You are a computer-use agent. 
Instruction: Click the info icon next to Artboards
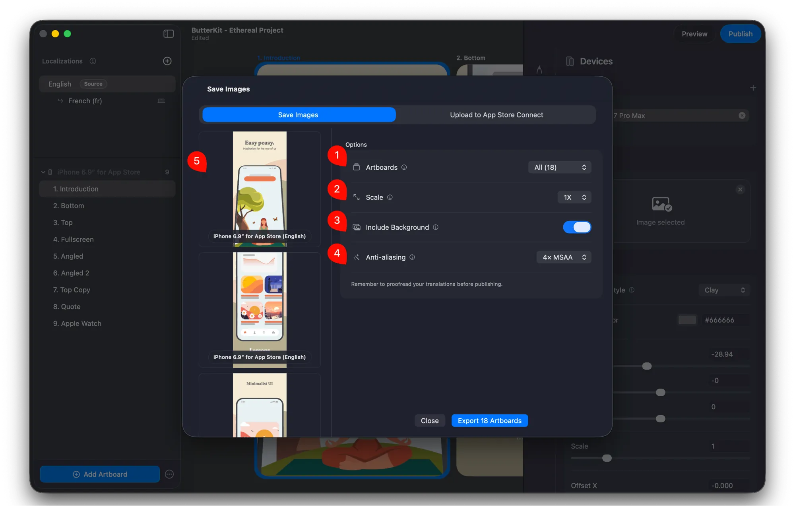coord(404,167)
